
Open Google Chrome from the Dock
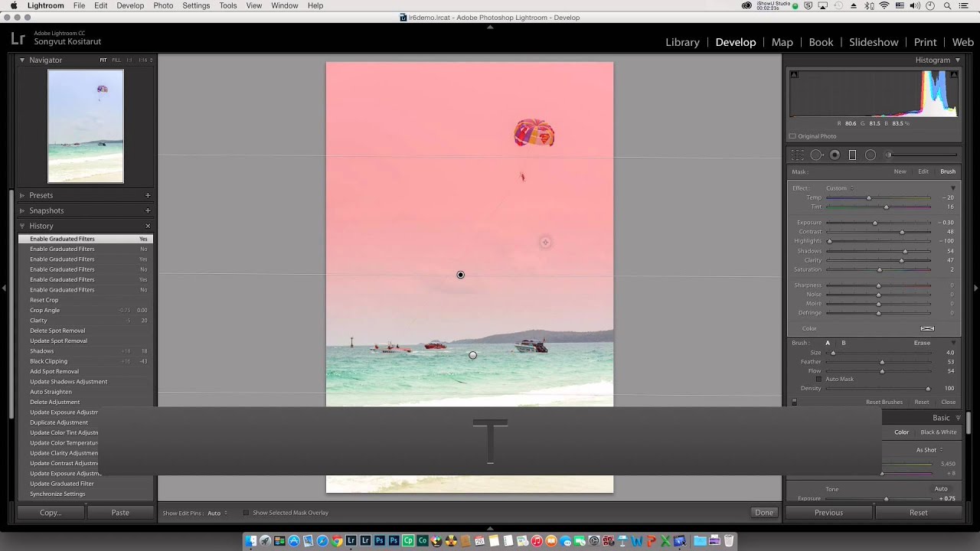[337, 541]
